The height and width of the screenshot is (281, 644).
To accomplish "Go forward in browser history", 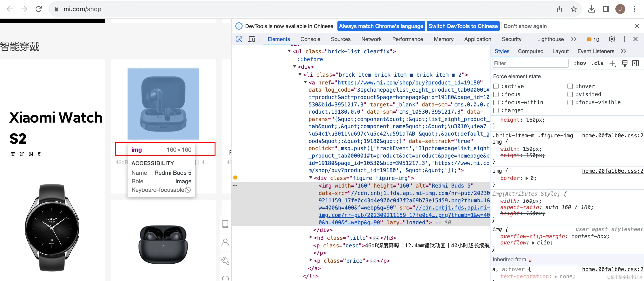I will pos(24,9).
